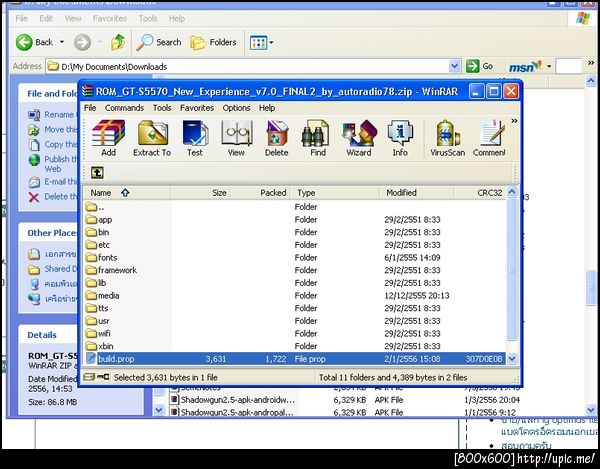Image resolution: width=600 pixels, height=469 pixels.
Task: Launch the WinRAR Wizard
Action: tap(359, 138)
